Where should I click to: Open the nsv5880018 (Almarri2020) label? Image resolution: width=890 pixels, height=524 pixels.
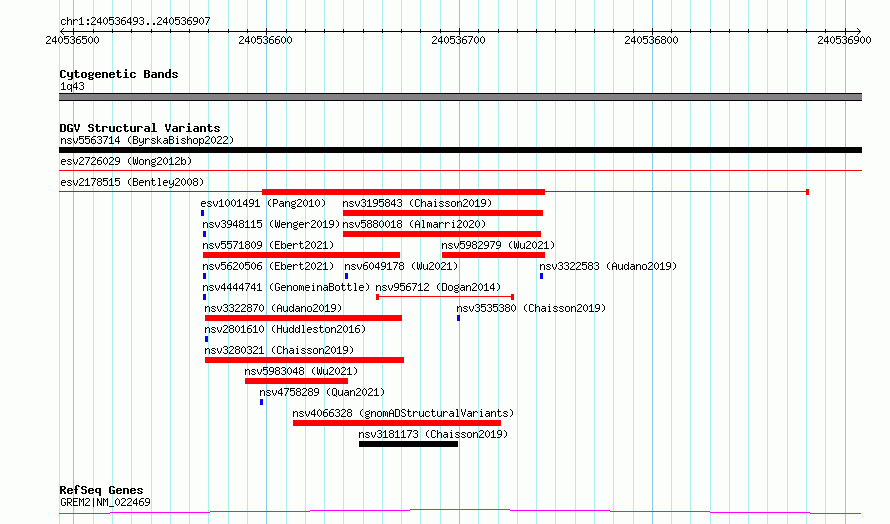tap(414, 224)
